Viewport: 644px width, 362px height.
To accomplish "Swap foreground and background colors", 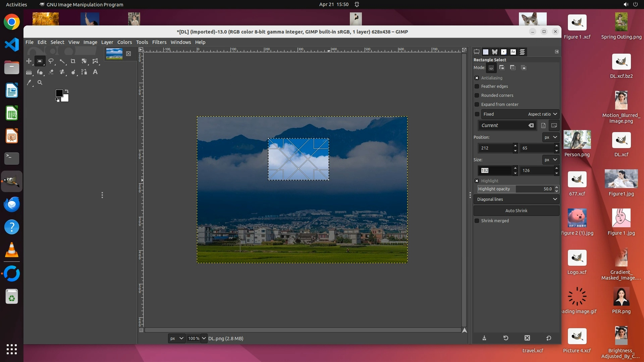I will 67,91.
